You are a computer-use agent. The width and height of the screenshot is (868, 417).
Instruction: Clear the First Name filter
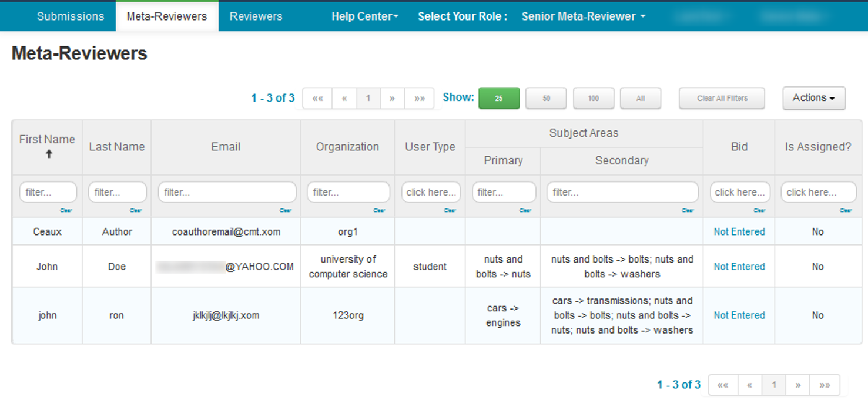coord(66,210)
